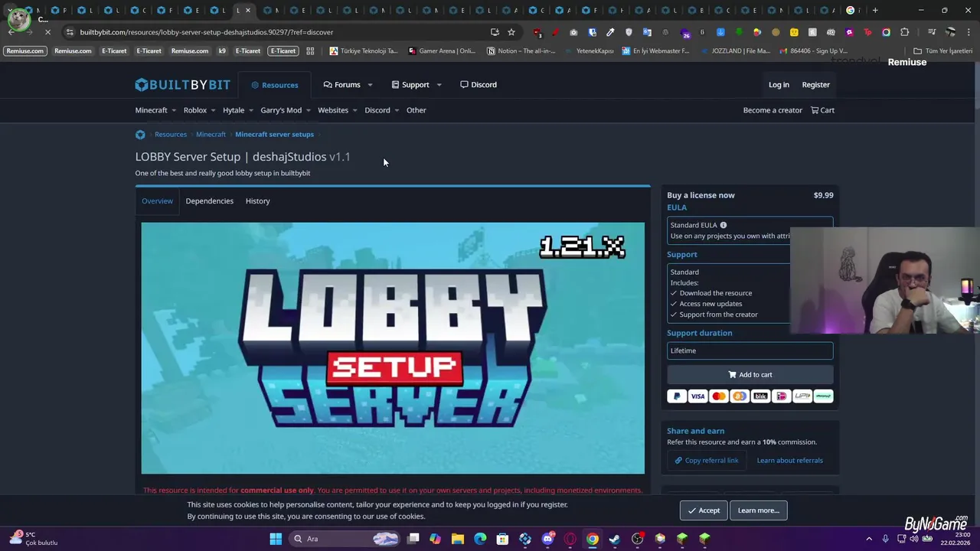
Task: Select the Other category
Action: [x=416, y=110]
